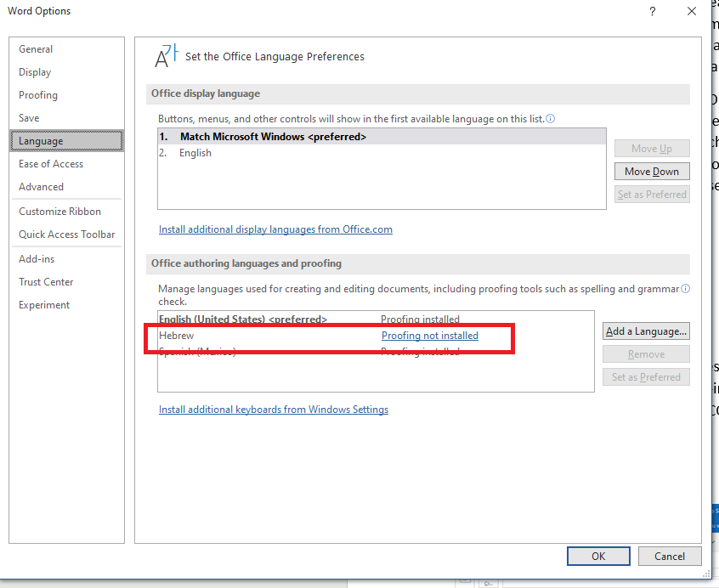Click the Add a Language button
719x588 pixels.
(x=646, y=331)
